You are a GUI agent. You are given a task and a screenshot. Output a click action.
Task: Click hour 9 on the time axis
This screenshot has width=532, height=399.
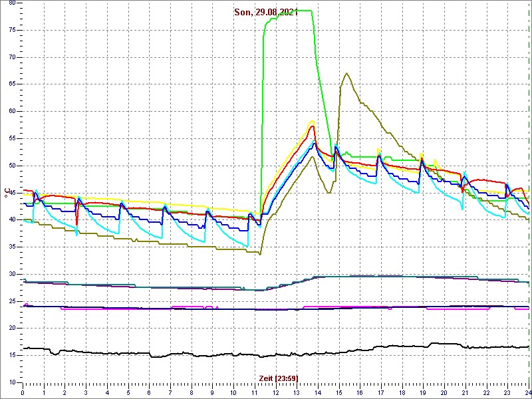212,393
